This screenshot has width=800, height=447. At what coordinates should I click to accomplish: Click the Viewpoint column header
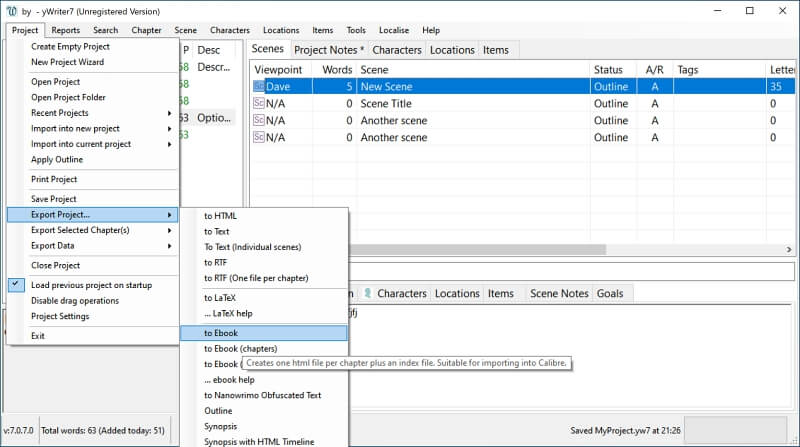pyautogui.click(x=281, y=69)
